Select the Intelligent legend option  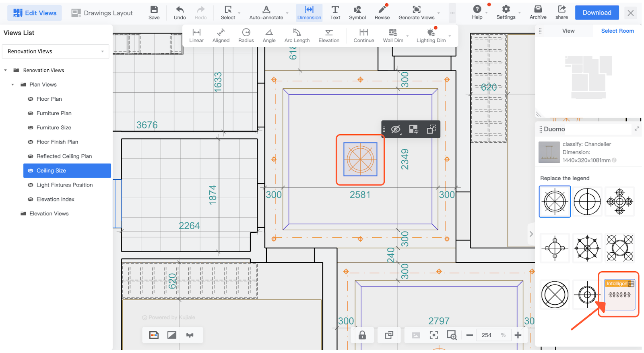[x=619, y=295]
